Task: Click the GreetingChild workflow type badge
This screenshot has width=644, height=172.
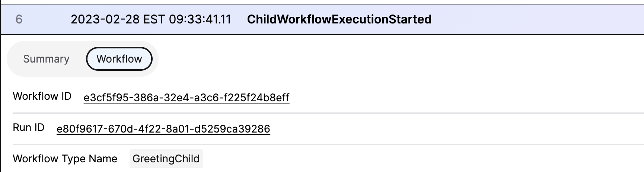Action: click(166, 159)
